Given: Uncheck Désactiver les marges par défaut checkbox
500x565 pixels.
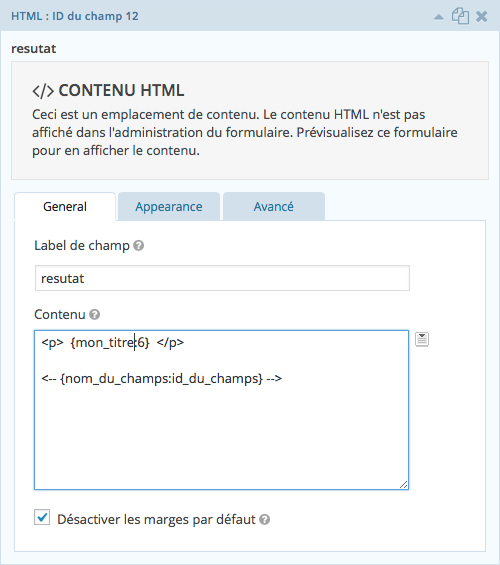Looking at the screenshot, I should pos(42,517).
